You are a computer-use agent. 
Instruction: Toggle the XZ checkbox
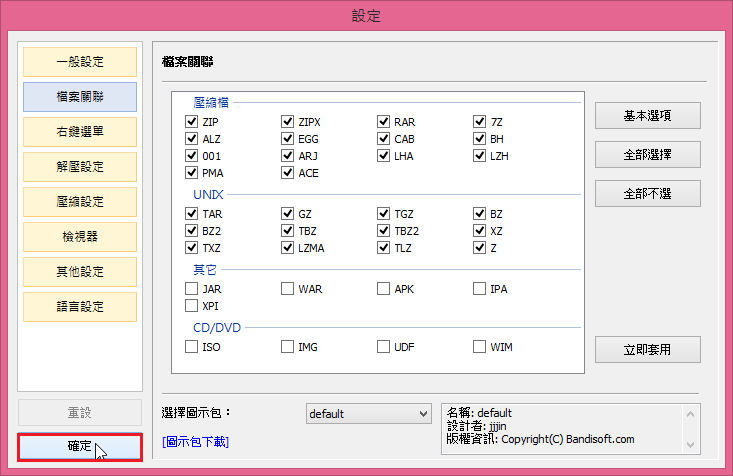(x=479, y=231)
